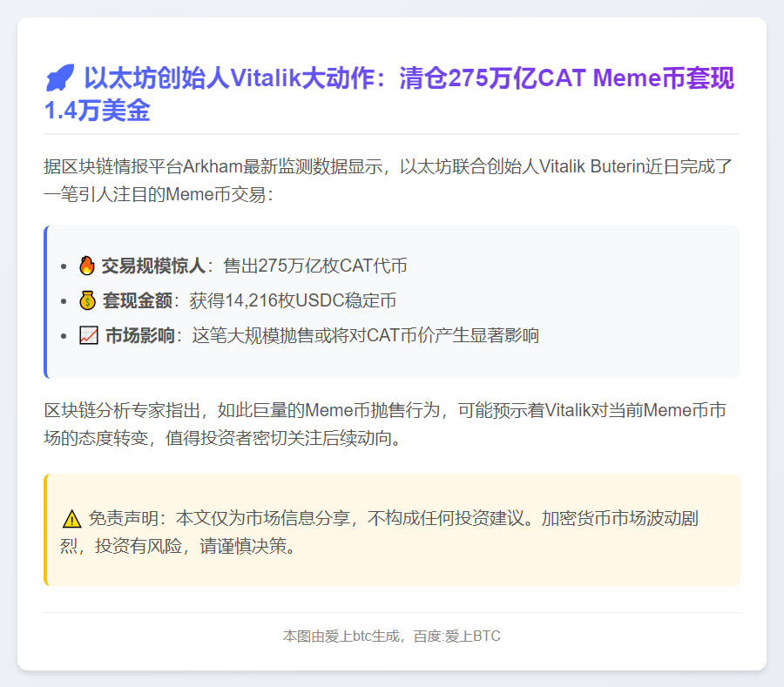The width and height of the screenshot is (784, 687).
Task: Click the bold label 交易规模惊人
Action: coord(153,266)
